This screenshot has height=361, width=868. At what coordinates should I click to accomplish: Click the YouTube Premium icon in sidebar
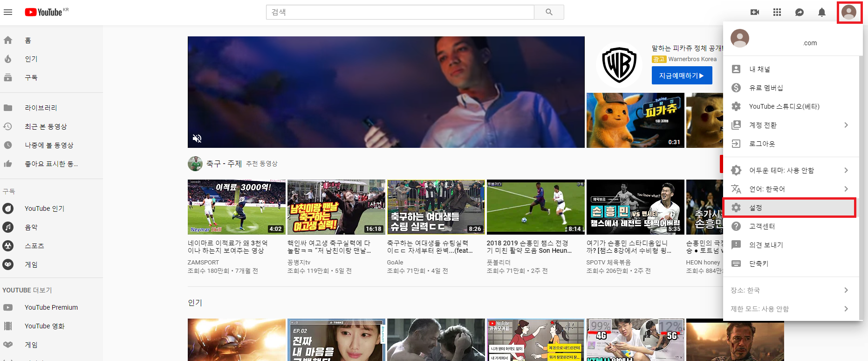tap(8, 307)
